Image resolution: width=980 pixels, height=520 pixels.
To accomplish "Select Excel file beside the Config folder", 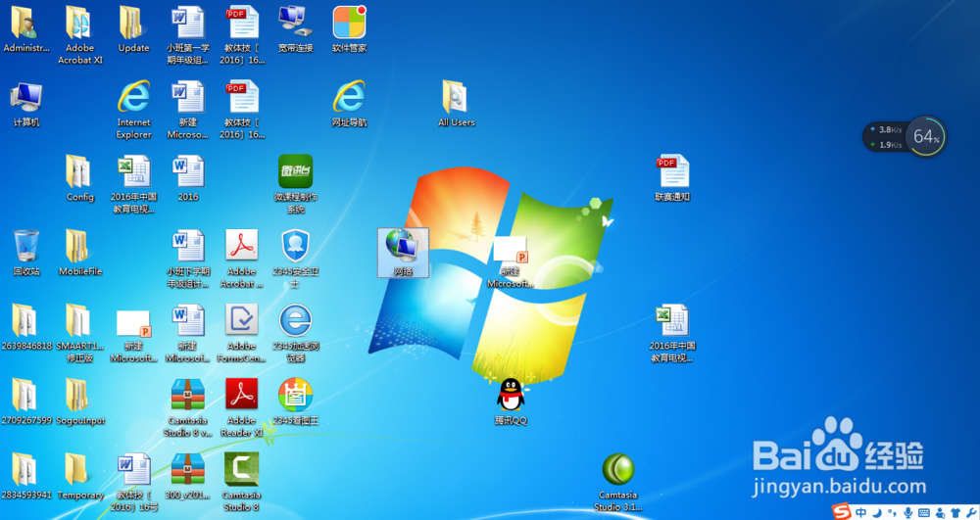I will point(133,183).
